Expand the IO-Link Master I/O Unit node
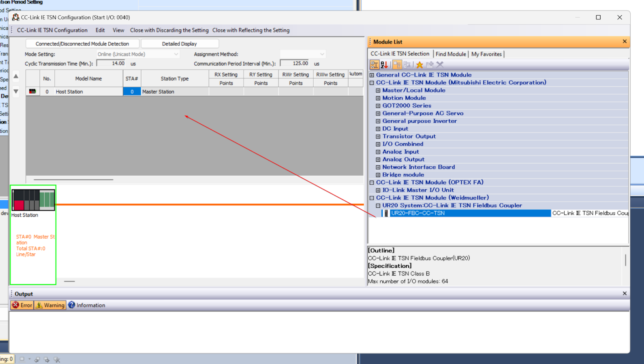The height and width of the screenshot is (364, 644). tap(378, 190)
